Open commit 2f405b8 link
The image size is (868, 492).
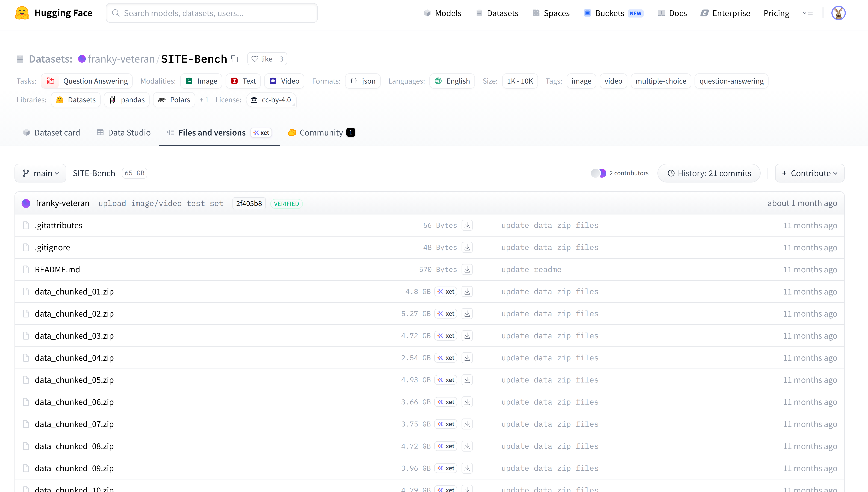click(249, 203)
